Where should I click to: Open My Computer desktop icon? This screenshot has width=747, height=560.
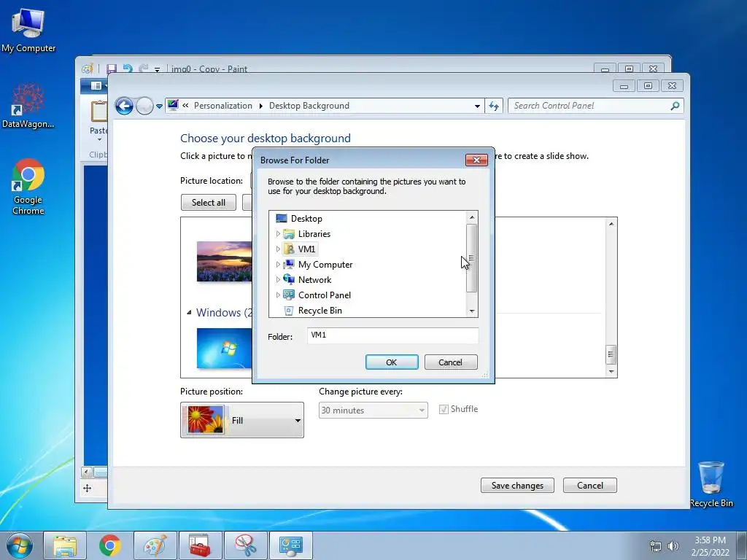coord(28,31)
